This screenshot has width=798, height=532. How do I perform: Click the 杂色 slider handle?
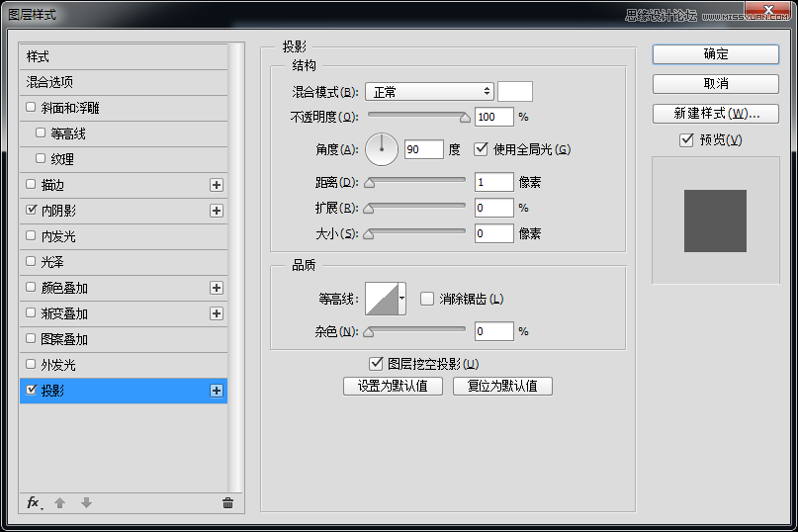click(370, 332)
